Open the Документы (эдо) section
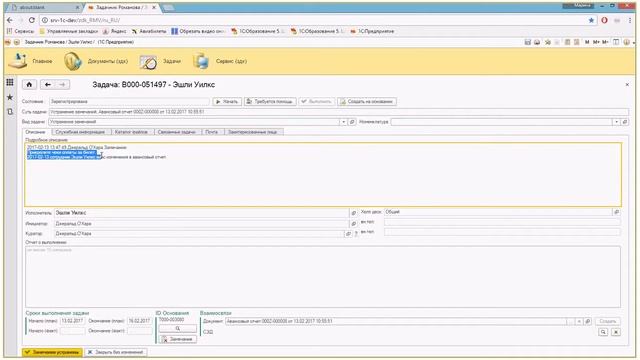 coord(96,61)
